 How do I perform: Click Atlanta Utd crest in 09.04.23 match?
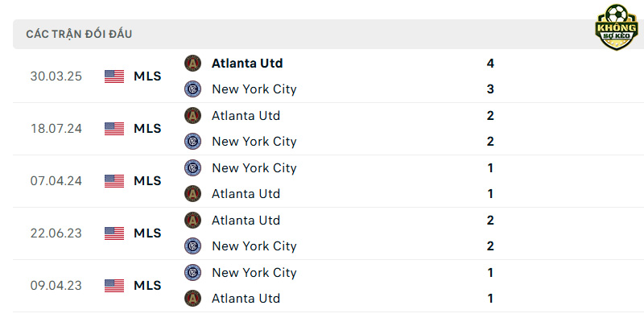[x=192, y=298]
